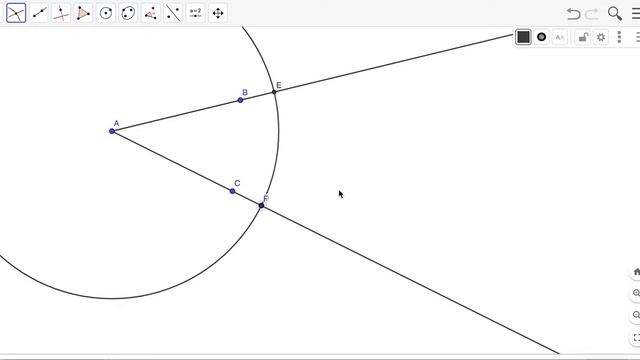The height and width of the screenshot is (360, 640).
Task: Click the label "B"
Action: click(245, 92)
